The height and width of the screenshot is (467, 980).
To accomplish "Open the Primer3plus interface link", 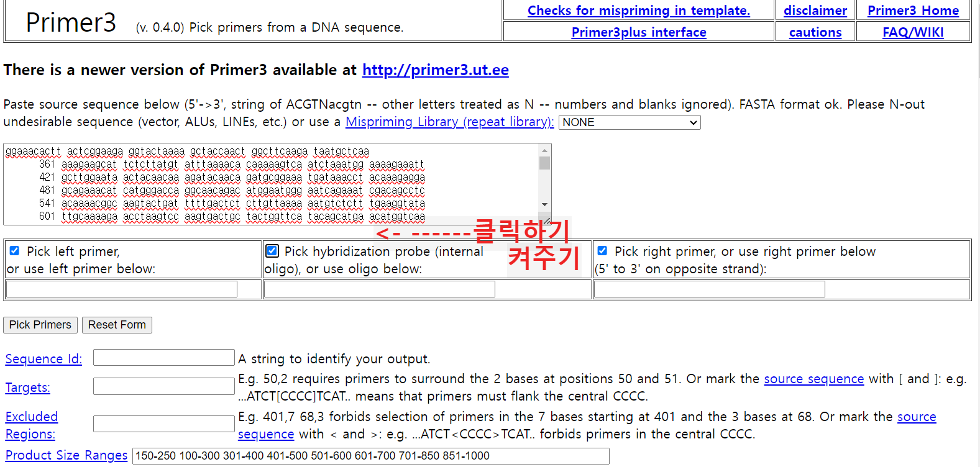I will (x=639, y=32).
